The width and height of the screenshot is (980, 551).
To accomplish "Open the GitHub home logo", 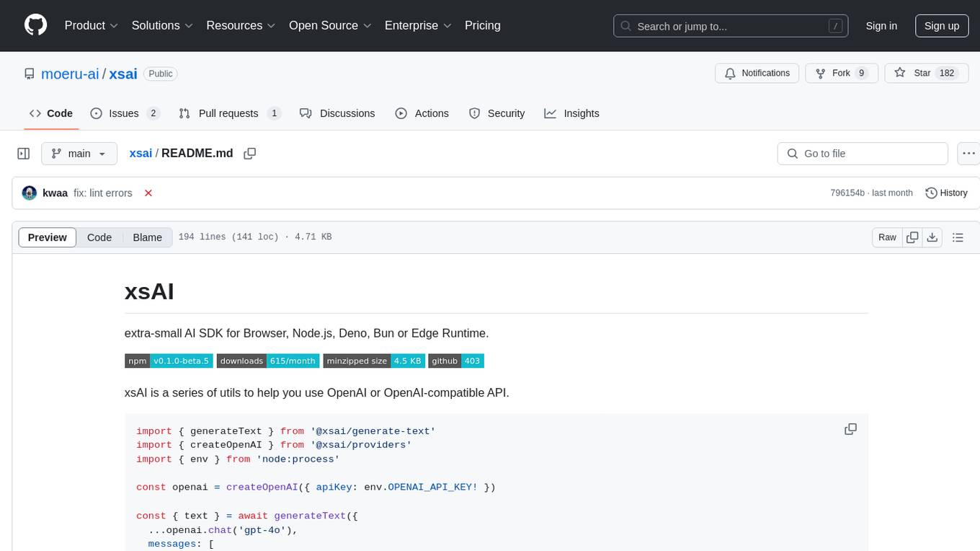I will [35, 25].
